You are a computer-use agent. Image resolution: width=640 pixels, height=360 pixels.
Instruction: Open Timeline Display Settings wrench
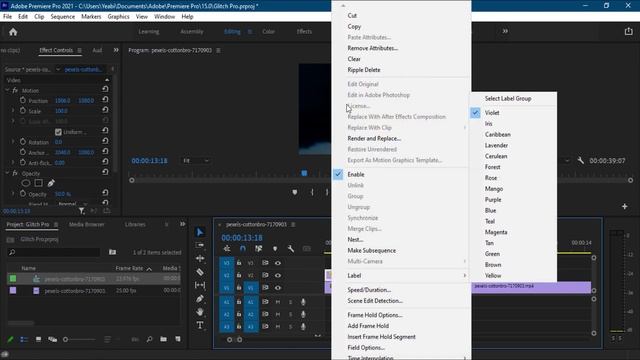(x=291, y=249)
